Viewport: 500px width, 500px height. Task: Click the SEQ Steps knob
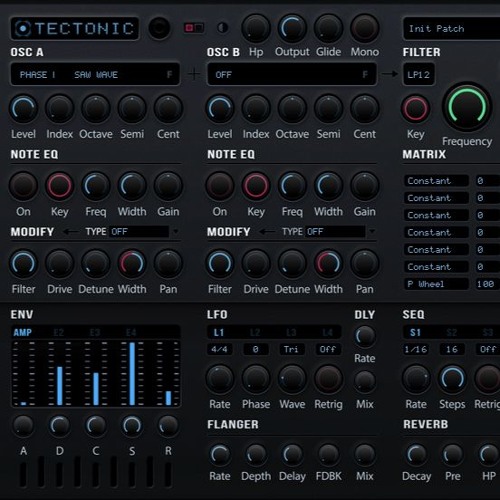click(452, 379)
